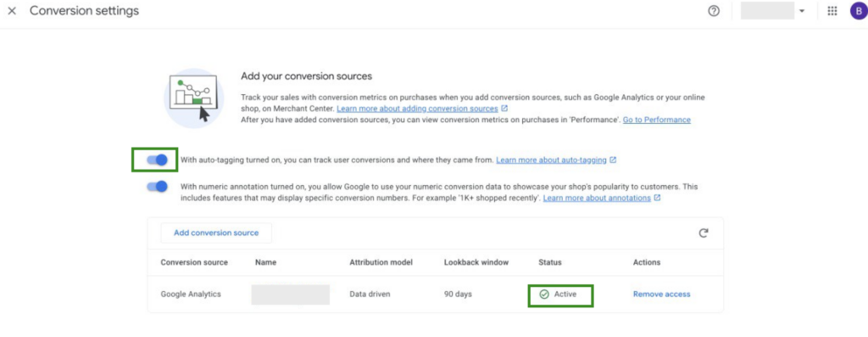Click the Status column header

(x=549, y=262)
